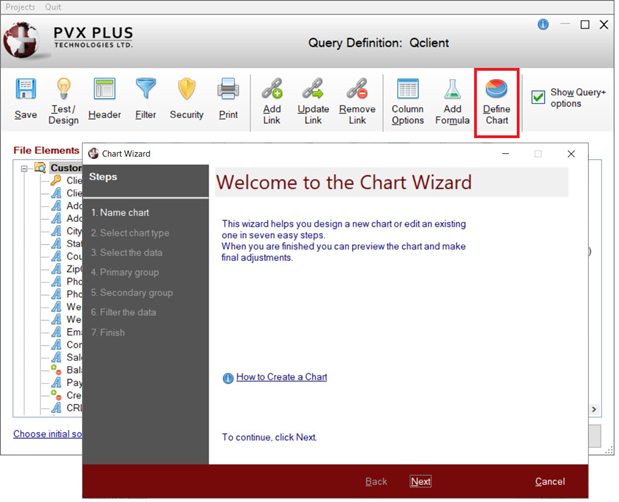
Task: Cancel the Chart Wizard
Action: [x=550, y=481]
